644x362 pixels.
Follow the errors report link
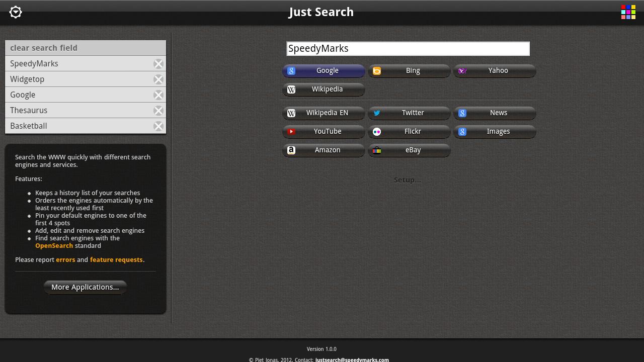pos(65,260)
